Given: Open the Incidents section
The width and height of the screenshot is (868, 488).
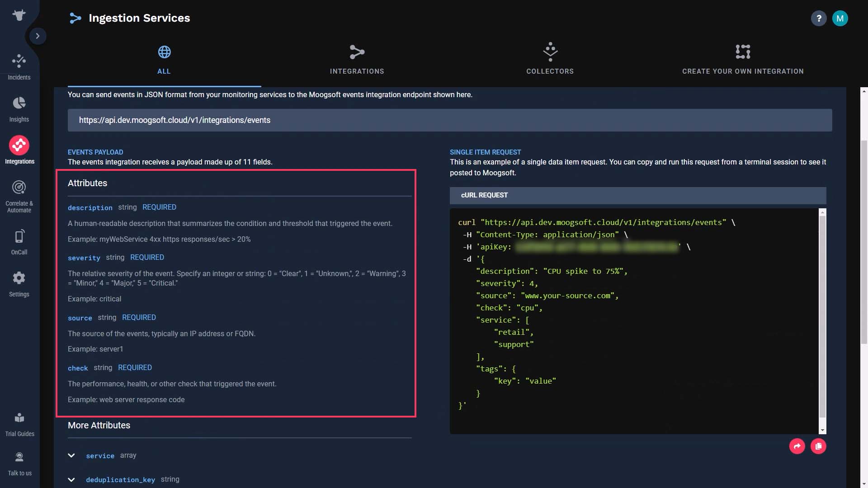Looking at the screenshot, I should (x=19, y=67).
